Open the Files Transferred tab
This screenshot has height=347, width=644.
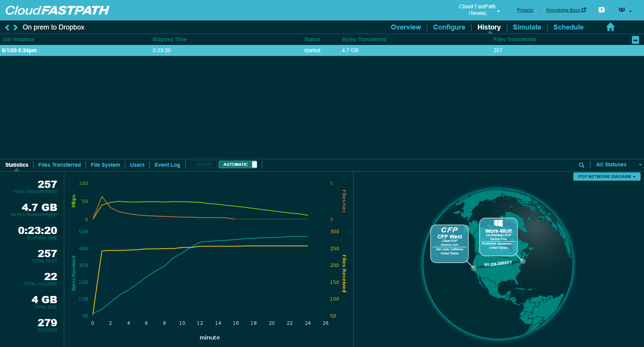click(59, 165)
